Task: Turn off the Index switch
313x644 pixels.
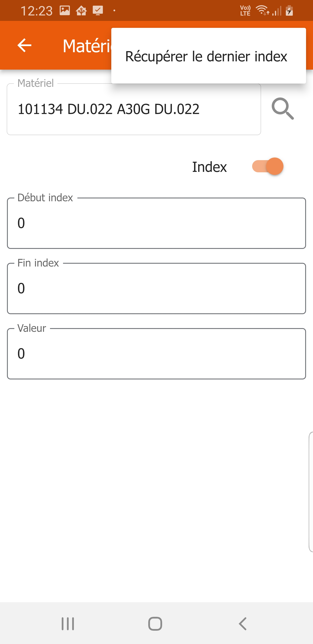Action: click(x=267, y=166)
